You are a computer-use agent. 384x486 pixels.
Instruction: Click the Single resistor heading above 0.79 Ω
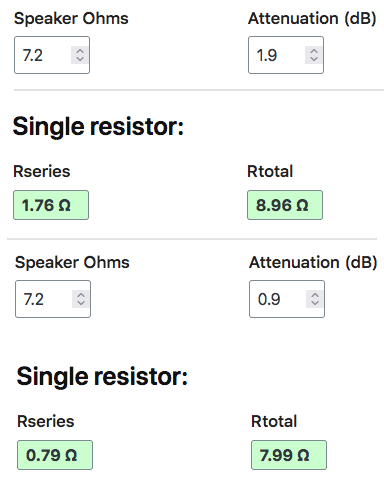[x=102, y=377]
